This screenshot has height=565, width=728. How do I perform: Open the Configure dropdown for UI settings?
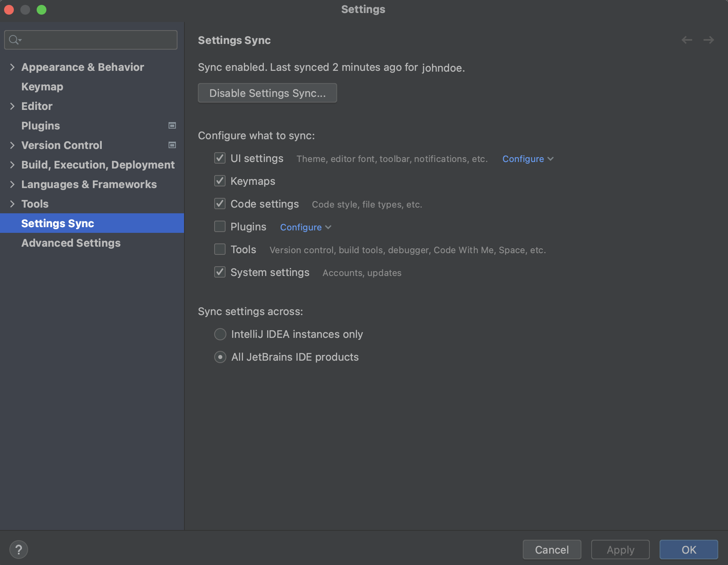tap(527, 159)
